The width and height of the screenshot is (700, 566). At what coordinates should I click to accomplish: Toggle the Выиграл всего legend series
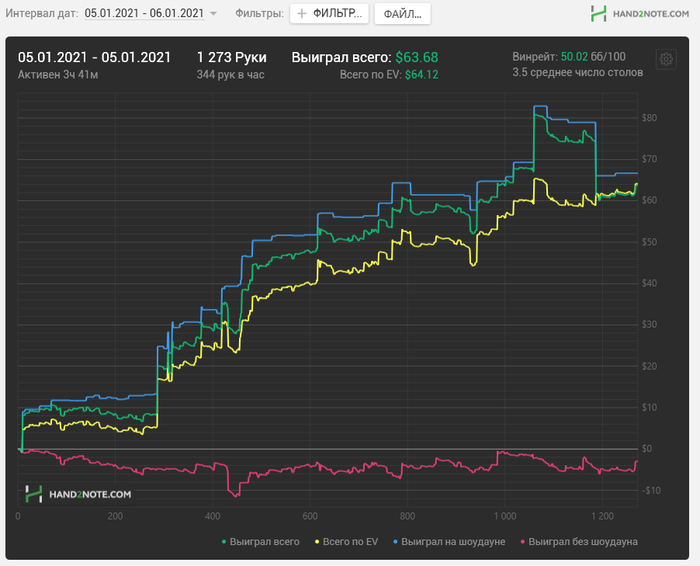[260, 541]
